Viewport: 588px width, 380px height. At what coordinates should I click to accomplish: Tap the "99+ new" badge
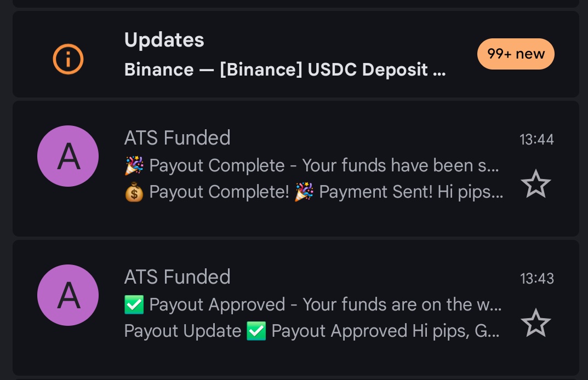[516, 54]
